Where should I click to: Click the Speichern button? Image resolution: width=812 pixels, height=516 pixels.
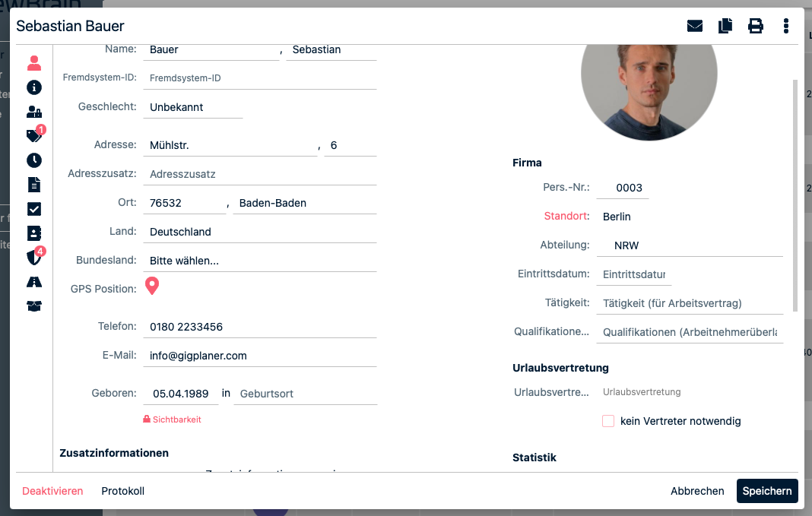pos(767,491)
